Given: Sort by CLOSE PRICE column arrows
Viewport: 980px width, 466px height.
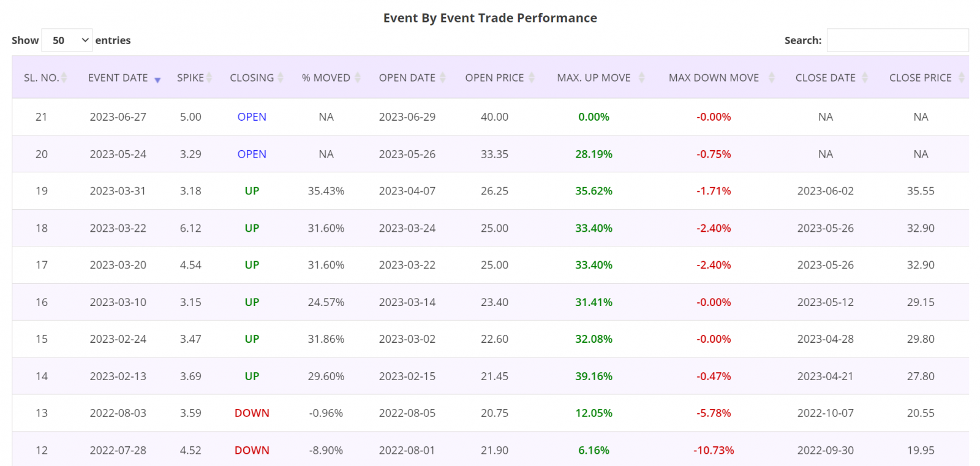Looking at the screenshot, I should click(x=962, y=78).
